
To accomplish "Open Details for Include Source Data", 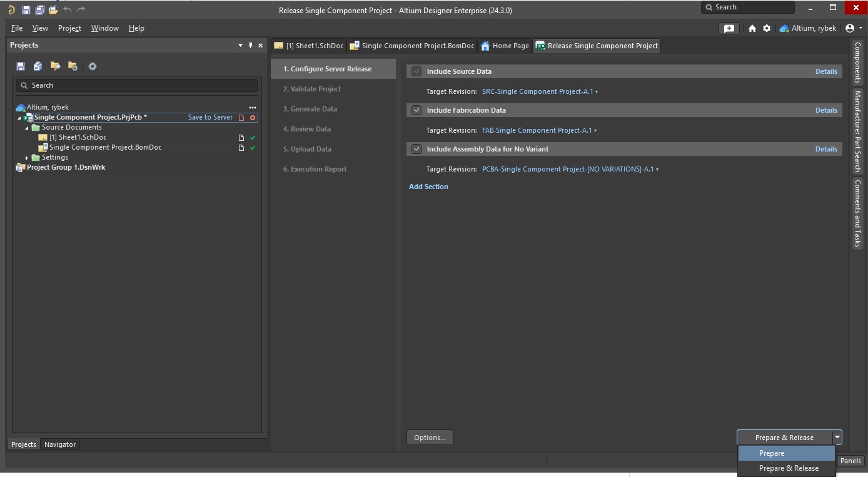I will pyautogui.click(x=826, y=71).
